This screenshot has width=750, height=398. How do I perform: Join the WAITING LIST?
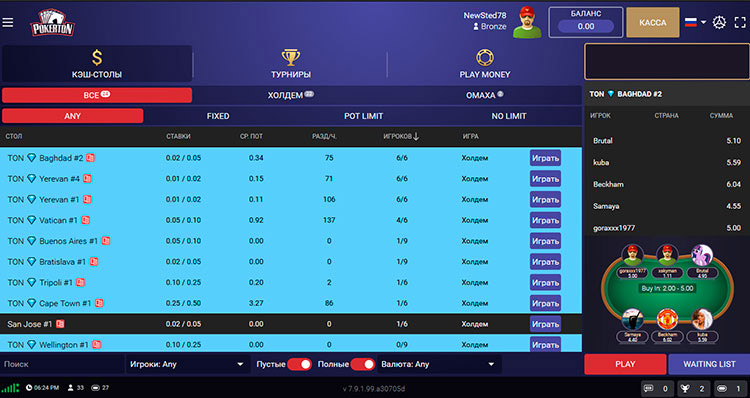tap(709, 364)
